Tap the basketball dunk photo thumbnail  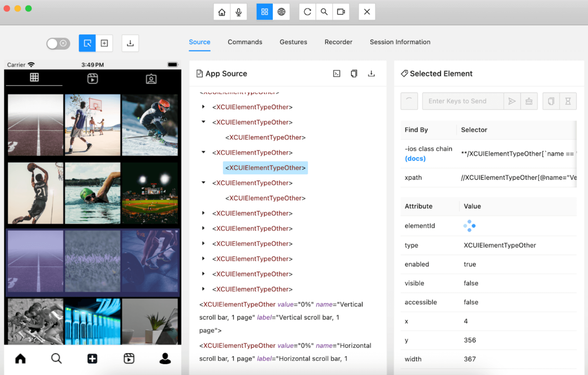pyautogui.click(x=36, y=193)
